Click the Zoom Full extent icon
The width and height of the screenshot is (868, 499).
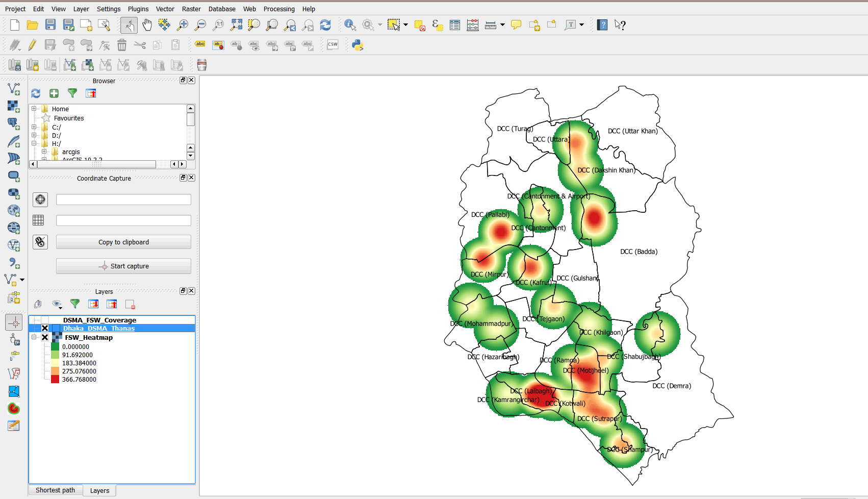pos(236,25)
